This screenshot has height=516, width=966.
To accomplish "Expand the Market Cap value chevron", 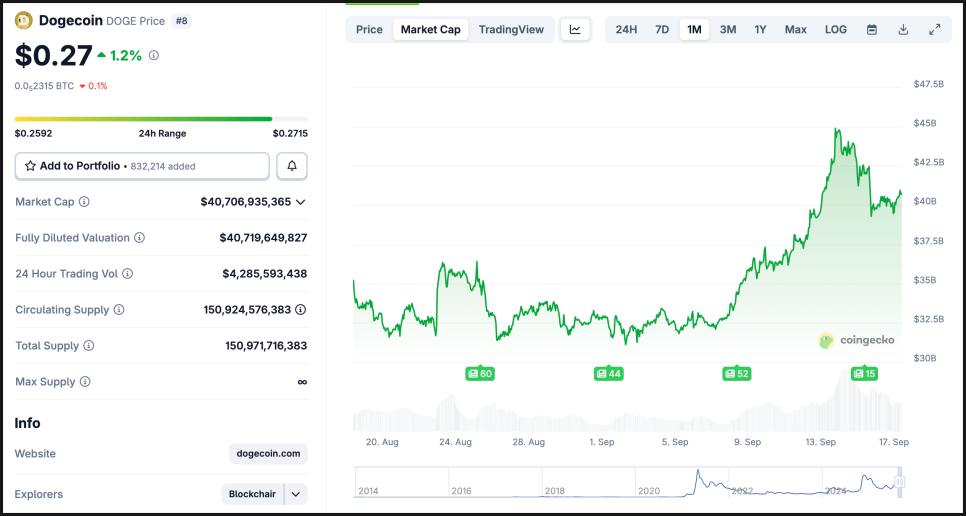I will (301, 202).
